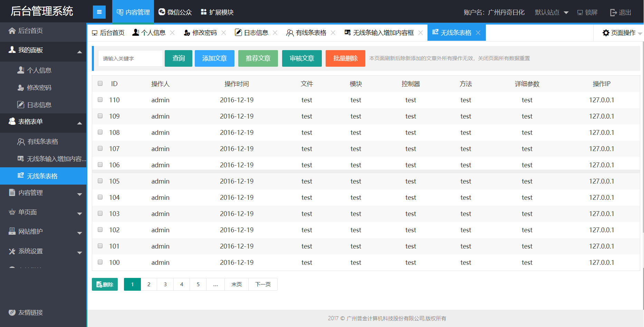Click the 批量删除 button
644x327 pixels.
point(345,58)
